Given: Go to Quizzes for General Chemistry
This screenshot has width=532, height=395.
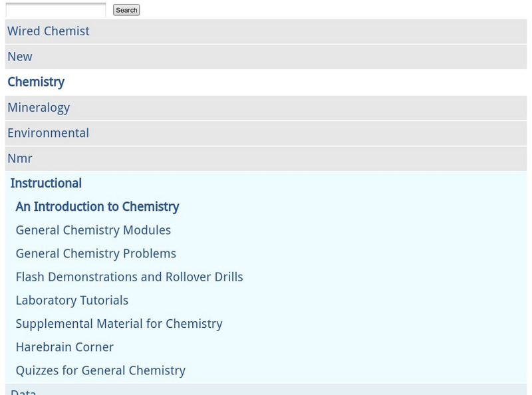Looking at the screenshot, I should pyautogui.click(x=100, y=370).
